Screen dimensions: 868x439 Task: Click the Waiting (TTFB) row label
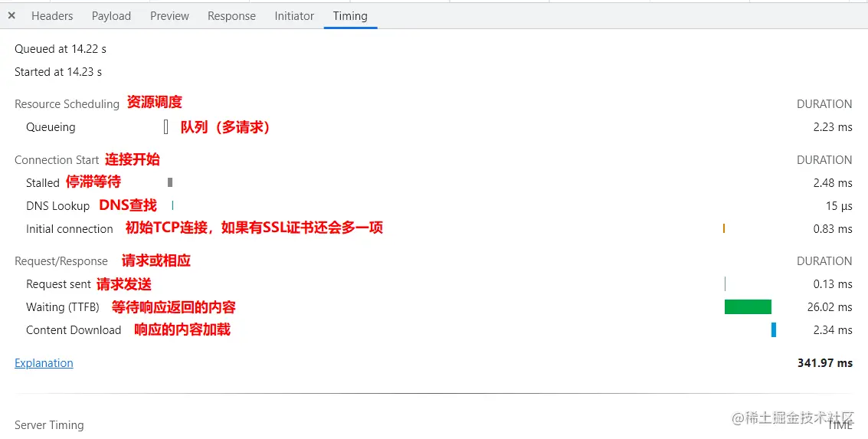pyautogui.click(x=63, y=306)
